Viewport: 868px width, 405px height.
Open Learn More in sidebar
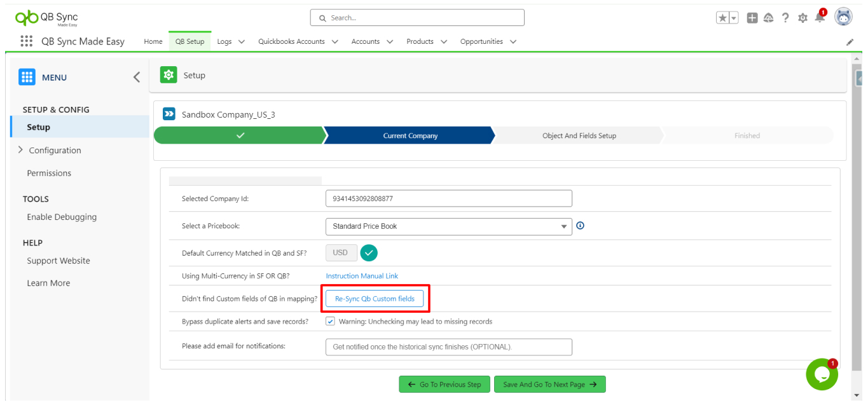[48, 283]
